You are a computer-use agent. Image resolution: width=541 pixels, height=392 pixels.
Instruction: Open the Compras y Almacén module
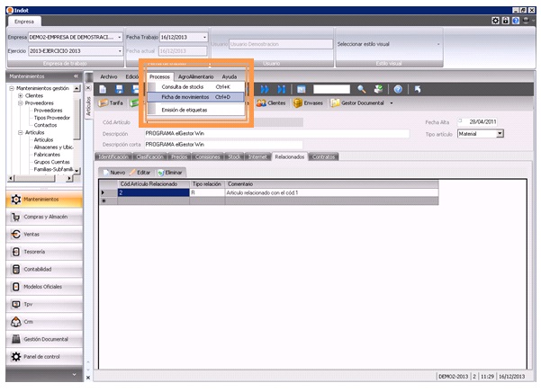(45, 217)
